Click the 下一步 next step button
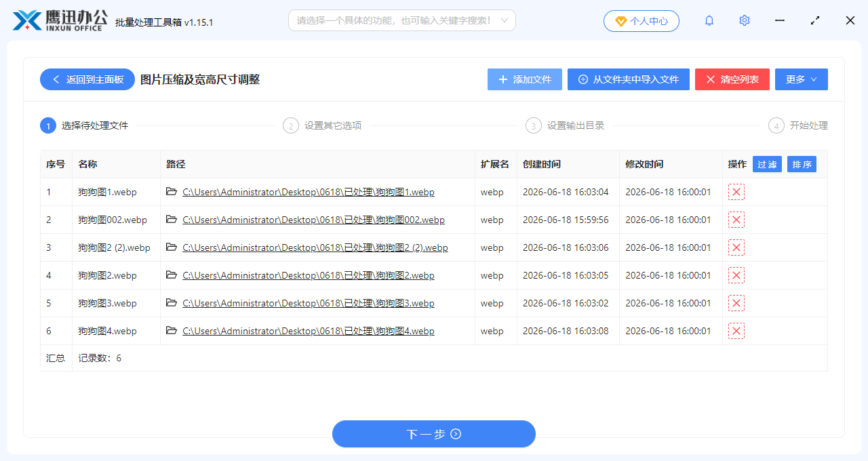The image size is (868, 461). pos(434,434)
